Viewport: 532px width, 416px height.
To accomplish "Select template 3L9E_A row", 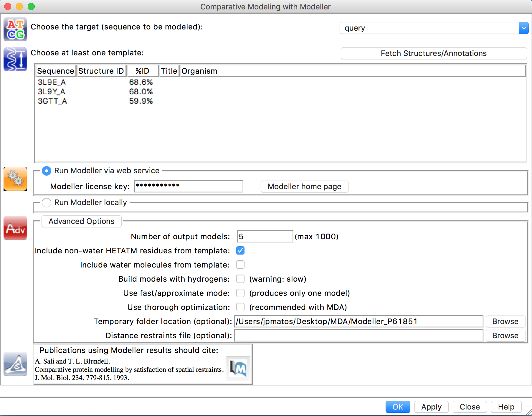I will [280, 82].
